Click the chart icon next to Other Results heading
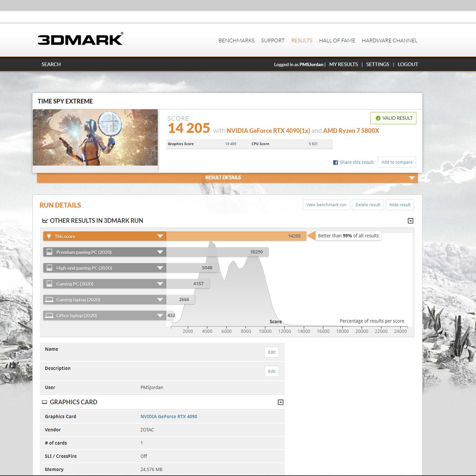476x476 pixels. coord(44,221)
